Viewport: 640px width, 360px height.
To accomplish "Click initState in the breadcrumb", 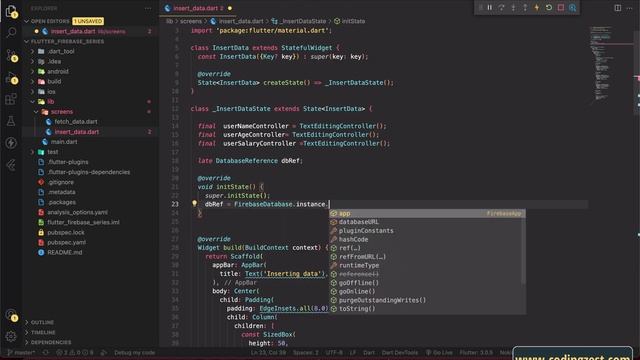I will (350, 21).
